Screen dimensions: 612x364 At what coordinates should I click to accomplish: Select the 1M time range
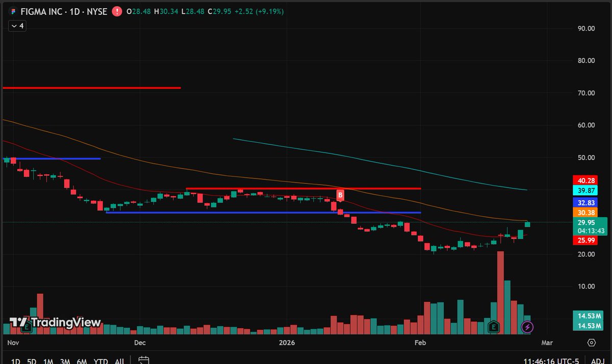click(x=48, y=361)
